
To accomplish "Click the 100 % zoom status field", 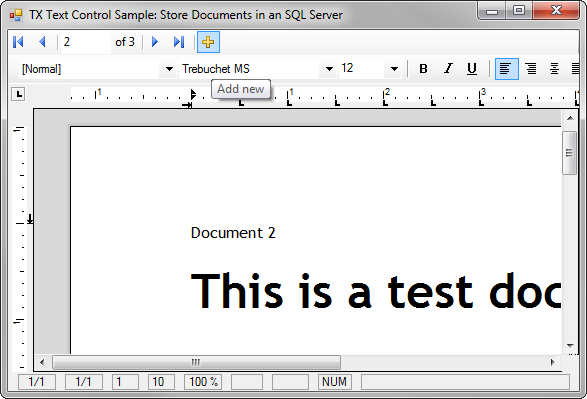I will [203, 382].
